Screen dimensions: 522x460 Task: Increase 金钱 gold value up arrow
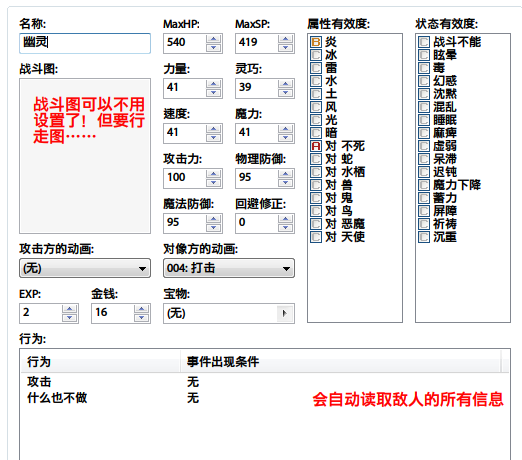point(141,309)
